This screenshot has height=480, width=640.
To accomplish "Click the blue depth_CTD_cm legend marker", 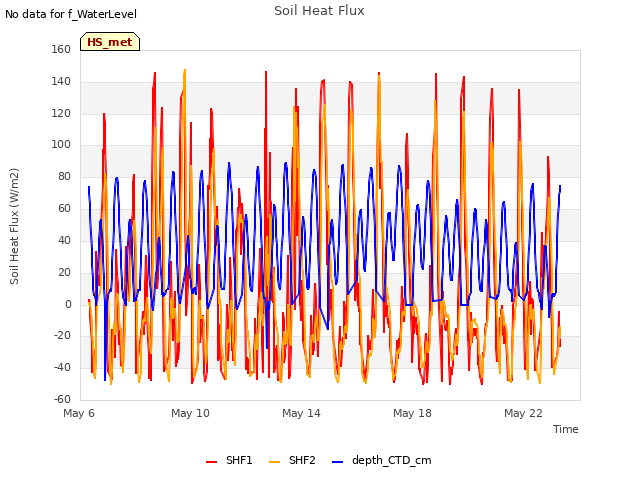I will 338,462.
